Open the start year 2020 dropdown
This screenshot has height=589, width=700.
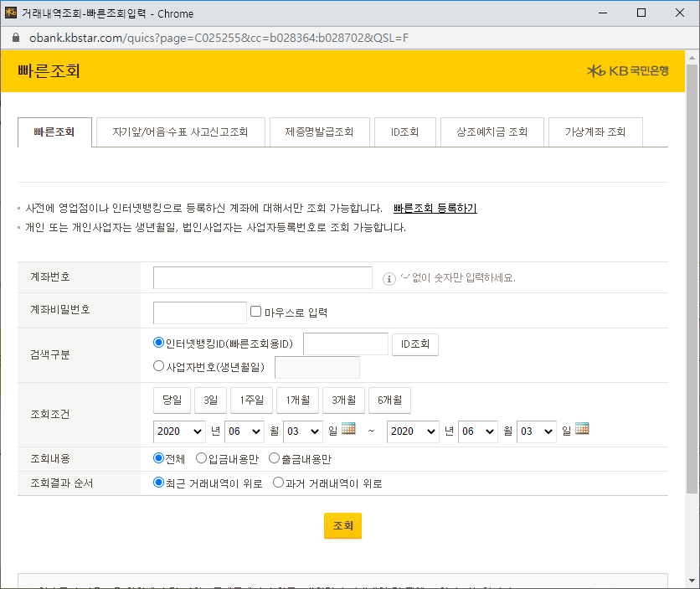(178, 431)
